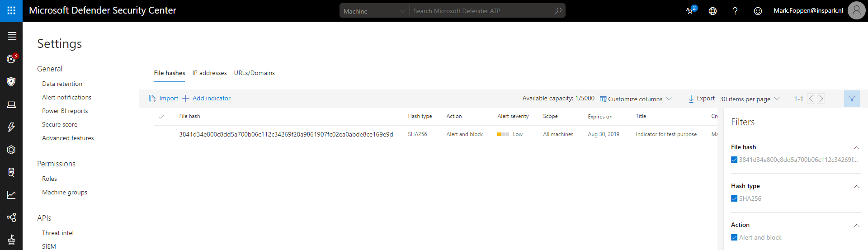Screen dimensions: 868x250
Task: Switch to the URLs/Domains tab
Action: 255,73
